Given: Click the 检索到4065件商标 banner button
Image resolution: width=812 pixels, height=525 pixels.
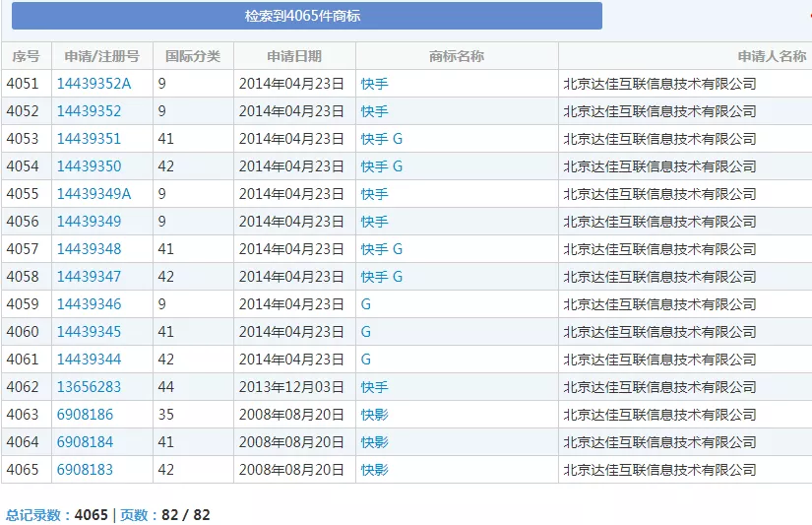Looking at the screenshot, I should tap(306, 16).
